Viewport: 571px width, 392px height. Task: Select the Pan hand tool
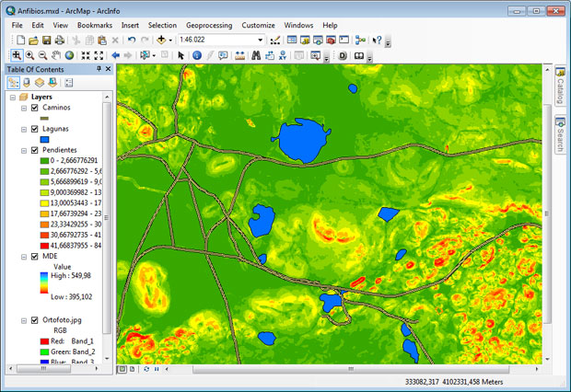(x=55, y=55)
